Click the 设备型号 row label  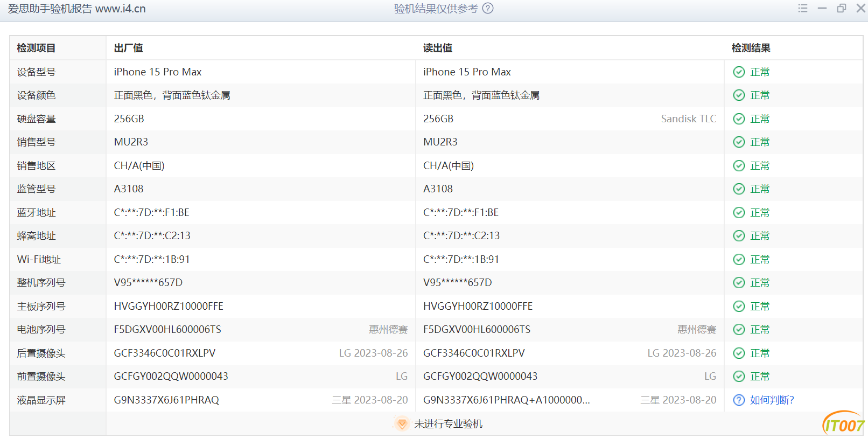pyautogui.click(x=36, y=72)
